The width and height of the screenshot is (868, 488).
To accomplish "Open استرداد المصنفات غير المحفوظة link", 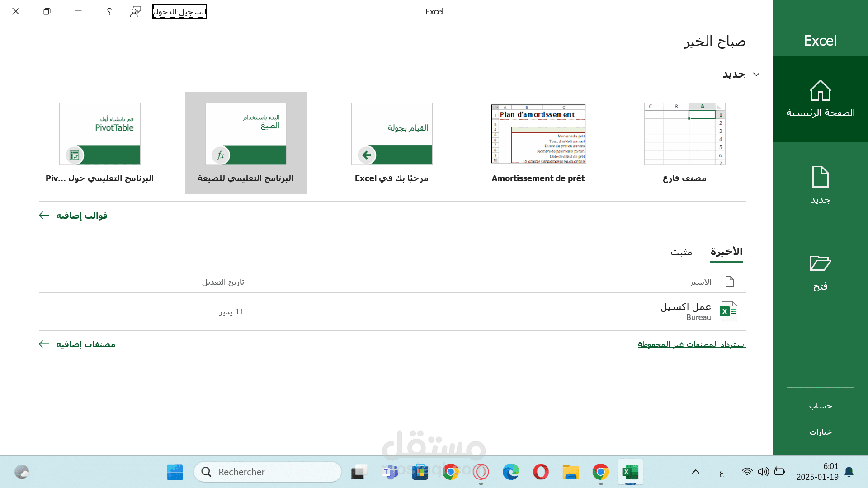I will click(691, 344).
